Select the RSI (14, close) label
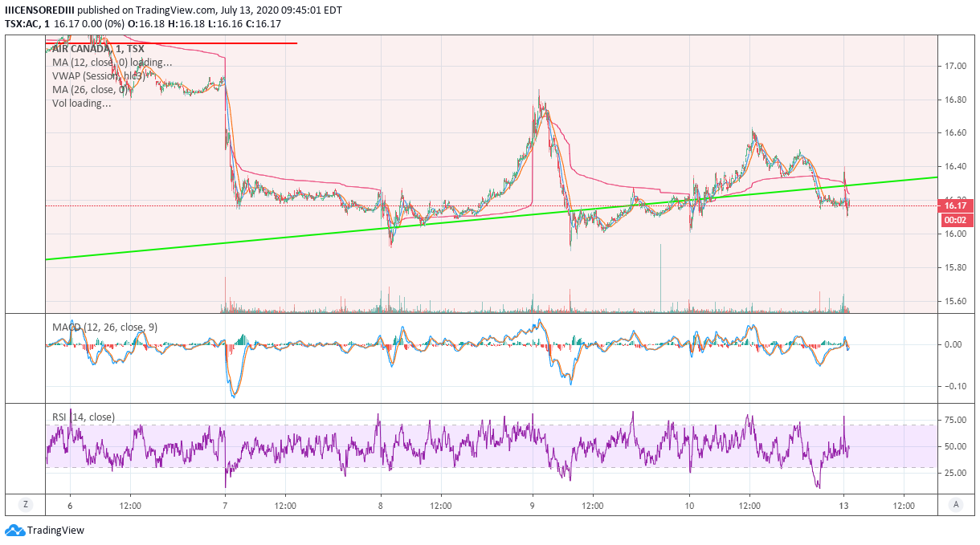The height and width of the screenshot is (545, 980). (x=84, y=417)
